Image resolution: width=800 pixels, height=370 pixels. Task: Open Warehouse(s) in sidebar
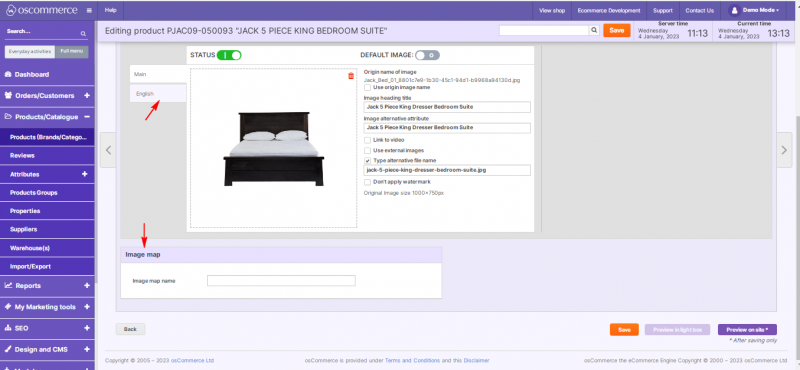click(x=47, y=248)
